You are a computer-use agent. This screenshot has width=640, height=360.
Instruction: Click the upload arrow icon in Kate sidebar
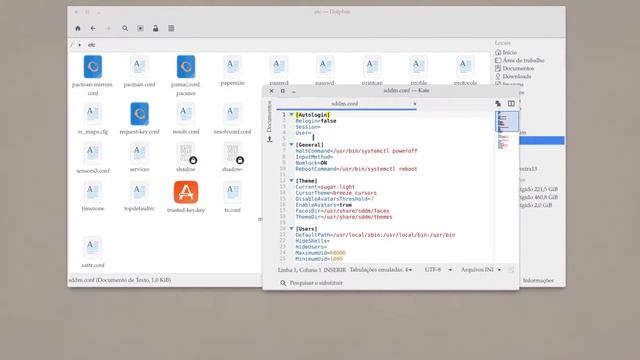pos(269,139)
